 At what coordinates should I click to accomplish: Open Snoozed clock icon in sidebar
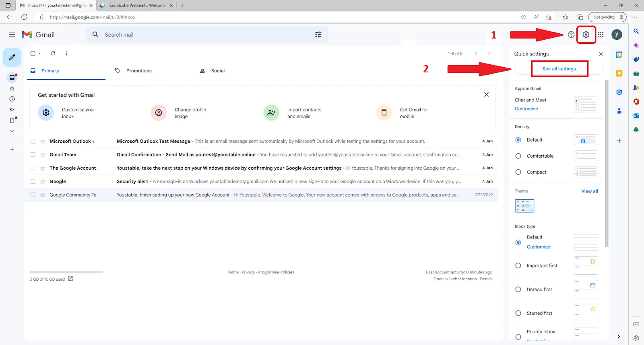[x=12, y=99]
